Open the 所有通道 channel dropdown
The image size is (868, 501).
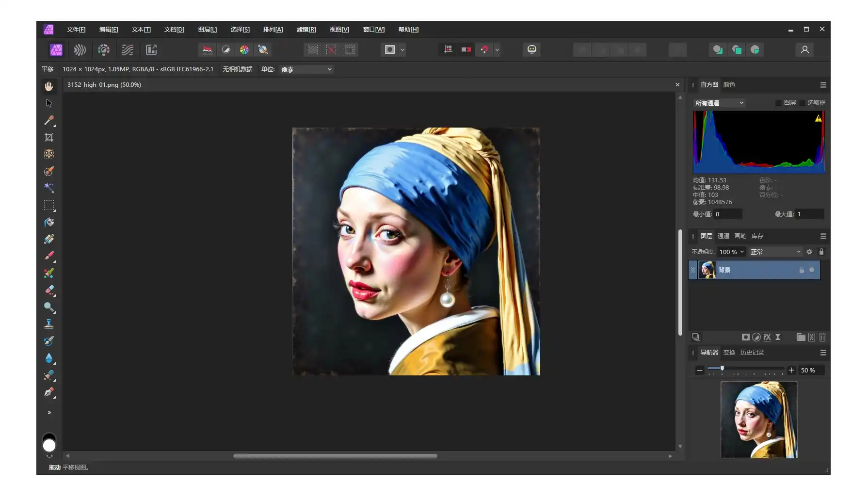[719, 103]
